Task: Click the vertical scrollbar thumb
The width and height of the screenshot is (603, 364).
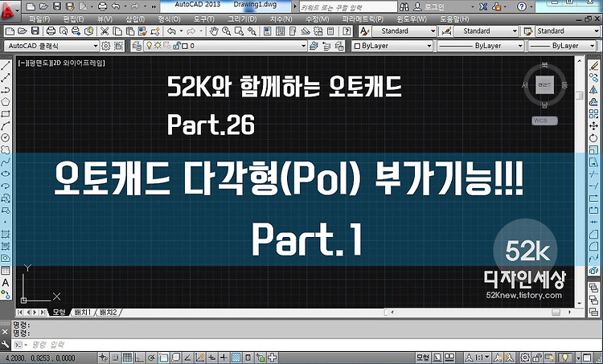Action: click(580, 96)
